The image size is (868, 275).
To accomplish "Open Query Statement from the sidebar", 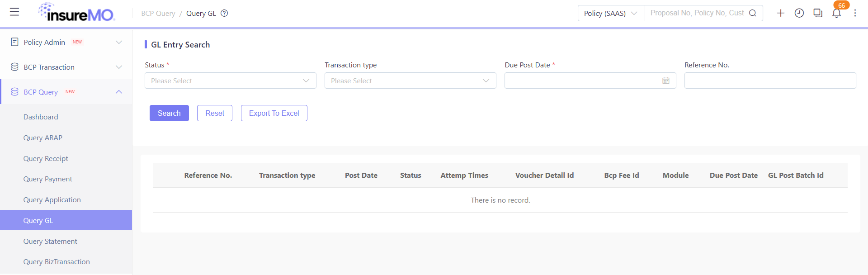I will [50, 241].
